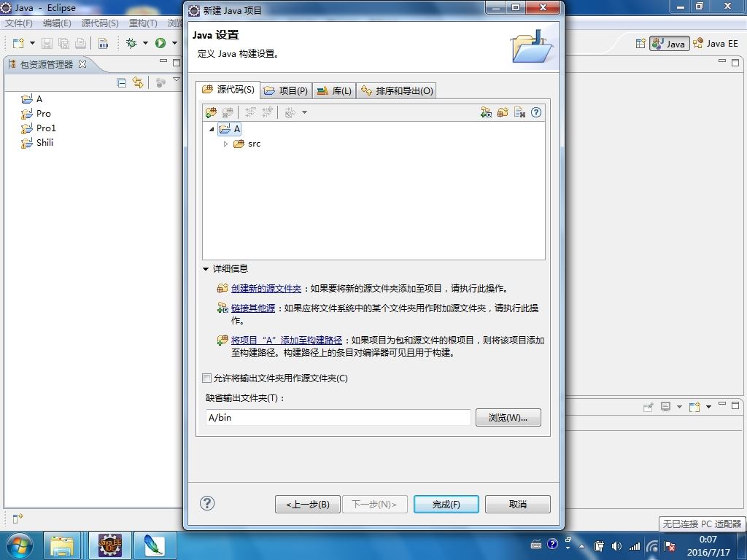This screenshot has width=747, height=560.
Task: Click the Java EE IDE taskbar icon
Action: [109, 545]
